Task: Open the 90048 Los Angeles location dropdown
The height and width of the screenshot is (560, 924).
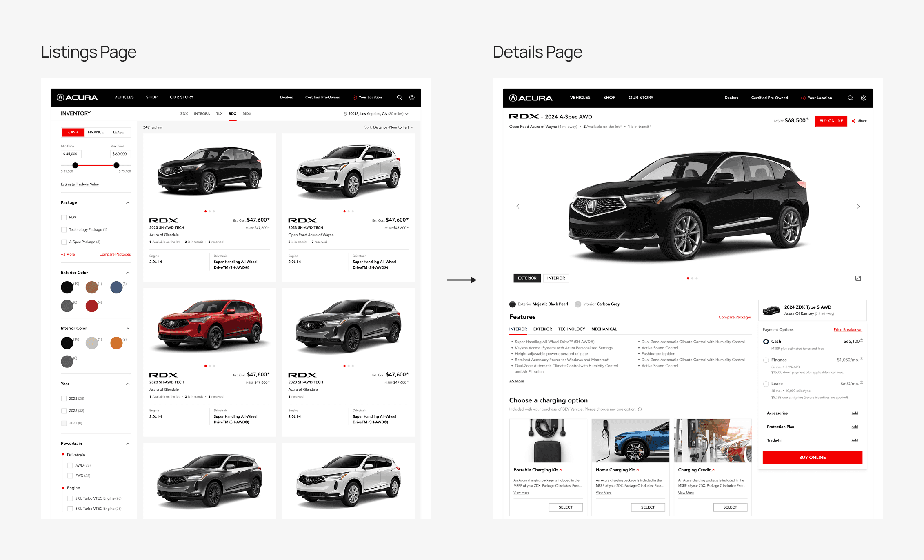Action: 375,114
